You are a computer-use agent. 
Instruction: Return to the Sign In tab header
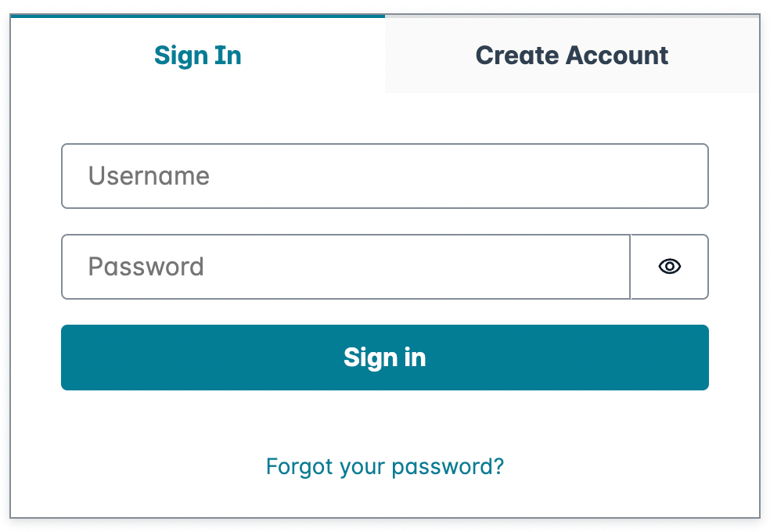pyautogui.click(x=198, y=55)
